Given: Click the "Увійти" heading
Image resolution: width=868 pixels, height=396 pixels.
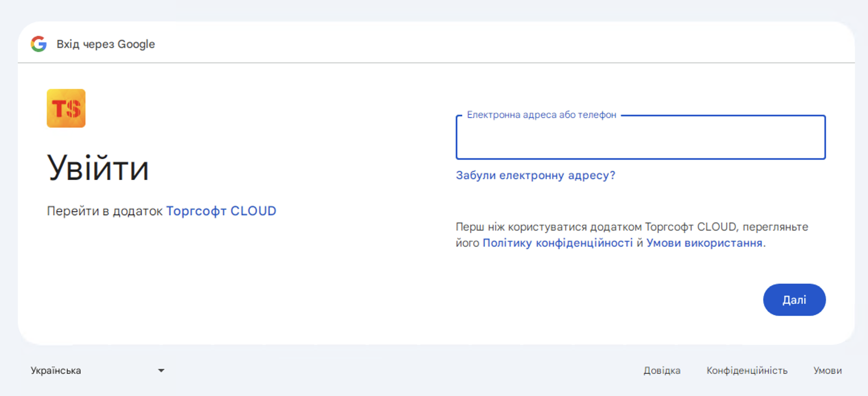Looking at the screenshot, I should pyautogui.click(x=98, y=168).
